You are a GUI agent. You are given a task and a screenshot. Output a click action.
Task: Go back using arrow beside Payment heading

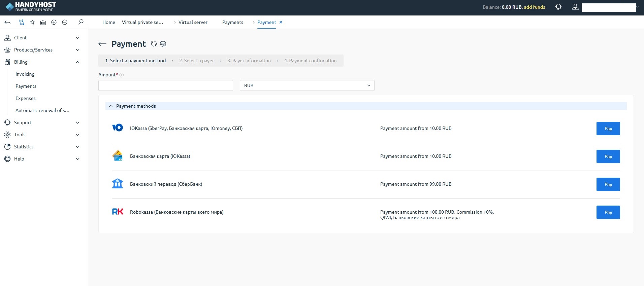point(102,44)
